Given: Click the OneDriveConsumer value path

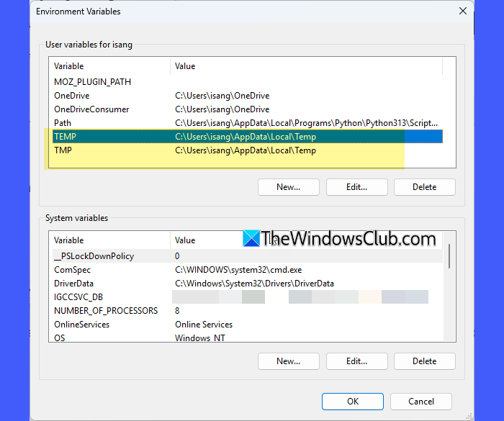Looking at the screenshot, I should (222, 109).
